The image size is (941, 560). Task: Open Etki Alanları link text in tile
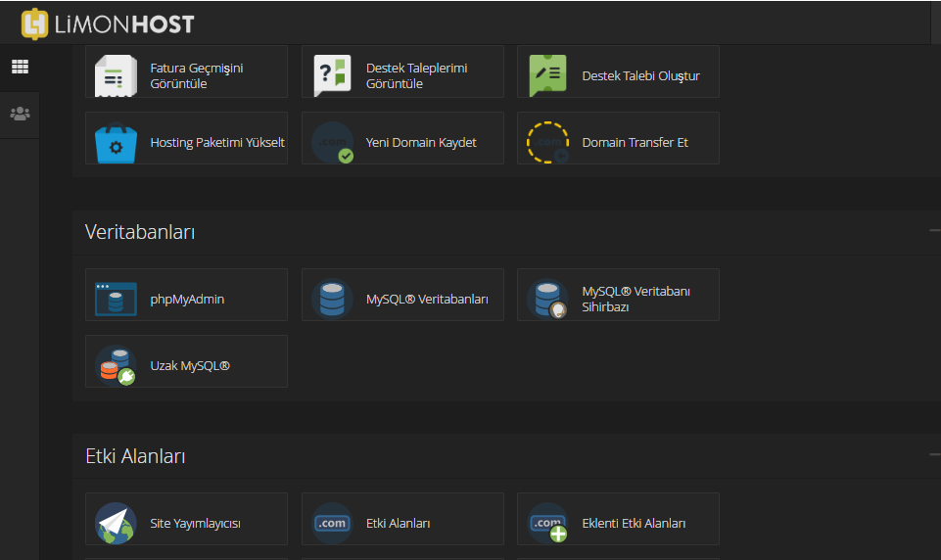(398, 524)
